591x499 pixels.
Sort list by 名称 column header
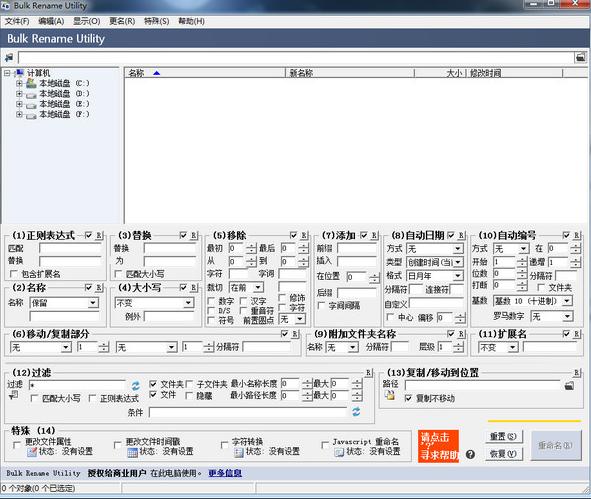(205, 73)
